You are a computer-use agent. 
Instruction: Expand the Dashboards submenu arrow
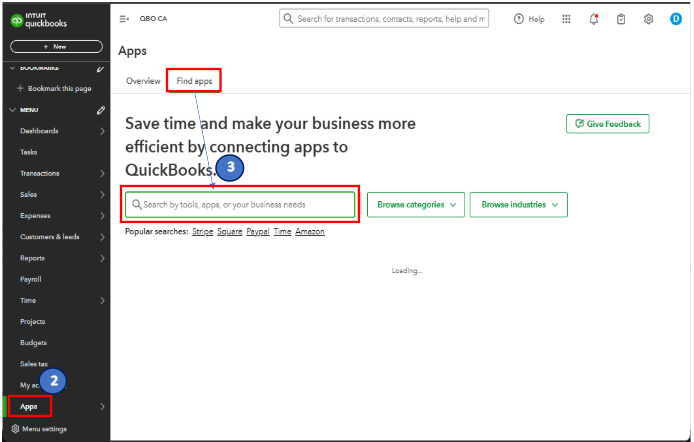click(x=102, y=131)
